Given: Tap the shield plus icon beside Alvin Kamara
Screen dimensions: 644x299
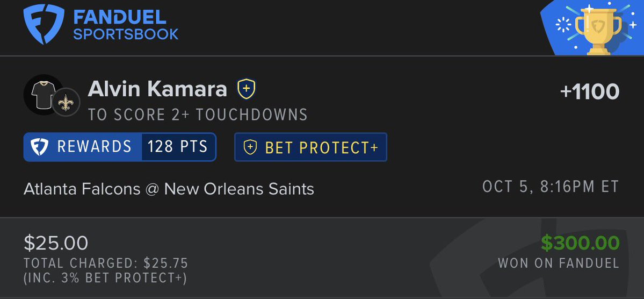Looking at the screenshot, I should coord(247,89).
